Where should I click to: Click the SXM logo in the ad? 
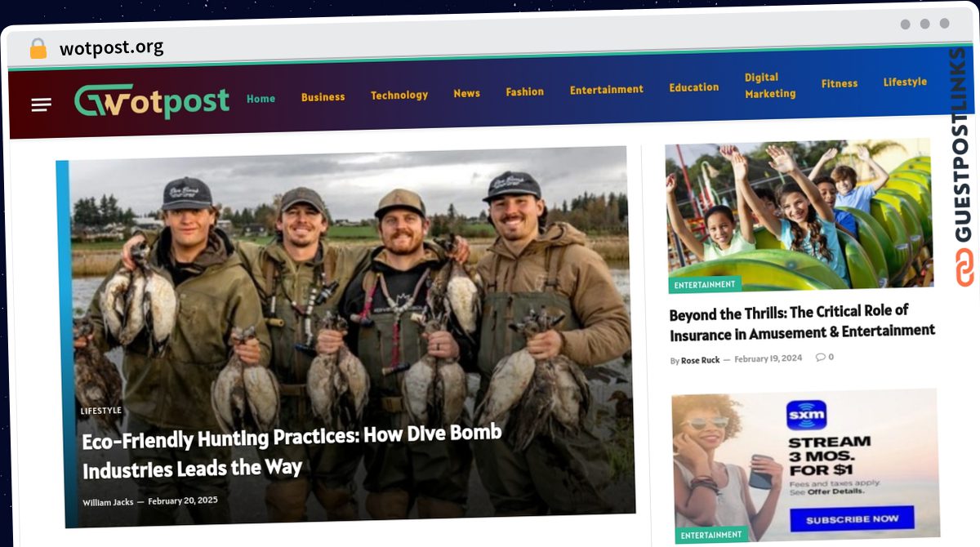(x=806, y=415)
